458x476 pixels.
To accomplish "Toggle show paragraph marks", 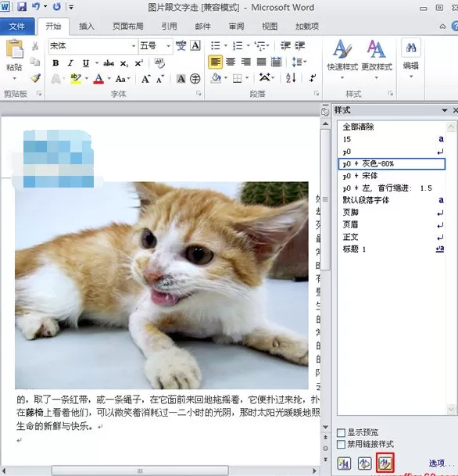I will (313, 78).
